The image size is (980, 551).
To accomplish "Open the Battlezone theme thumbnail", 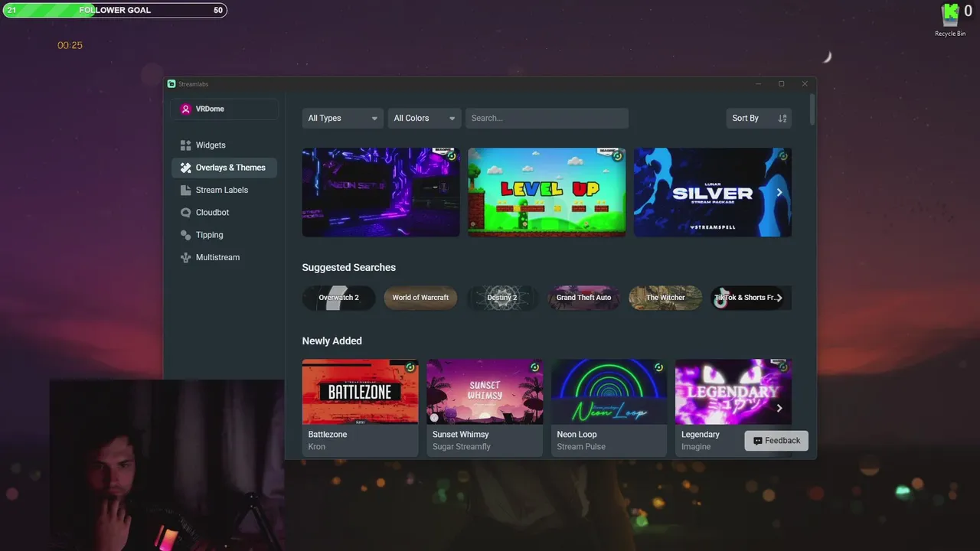I will pos(360,392).
